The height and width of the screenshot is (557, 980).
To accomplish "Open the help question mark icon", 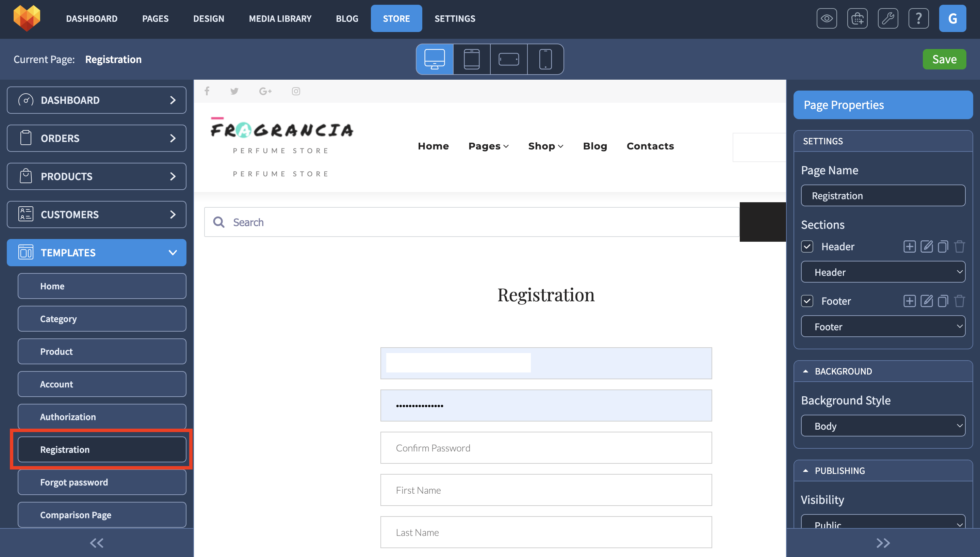I will [918, 18].
